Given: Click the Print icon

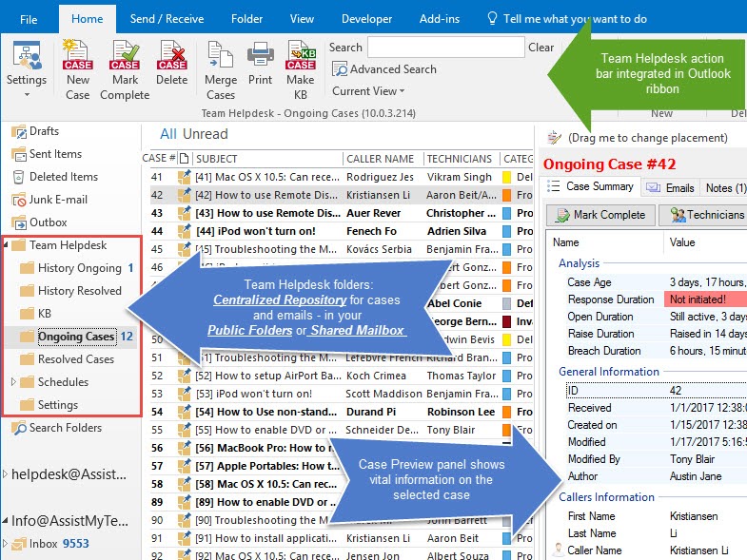Looking at the screenshot, I should 260,55.
